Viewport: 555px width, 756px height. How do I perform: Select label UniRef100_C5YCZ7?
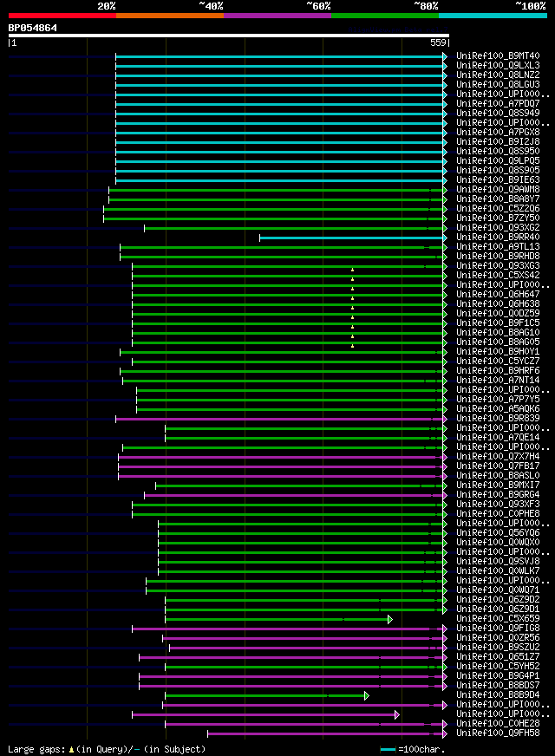click(x=498, y=362)
